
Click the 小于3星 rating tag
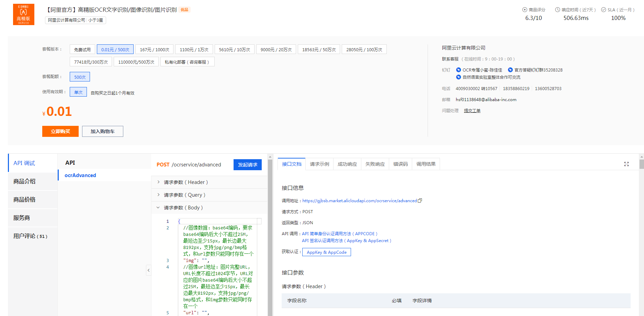(96, 20)
